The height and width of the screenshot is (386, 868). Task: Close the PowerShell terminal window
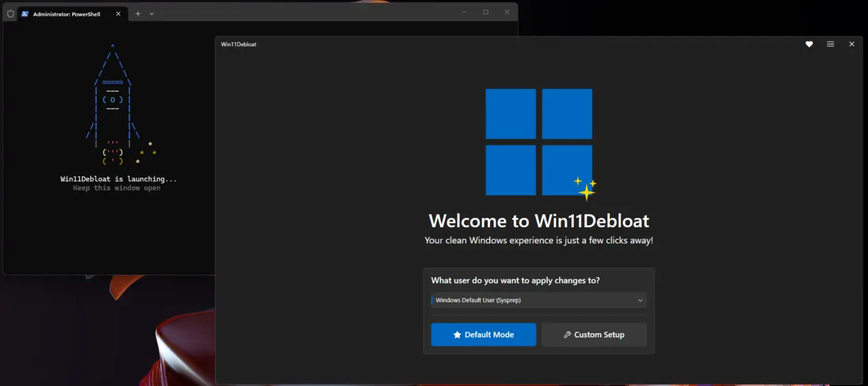(507, 12)
